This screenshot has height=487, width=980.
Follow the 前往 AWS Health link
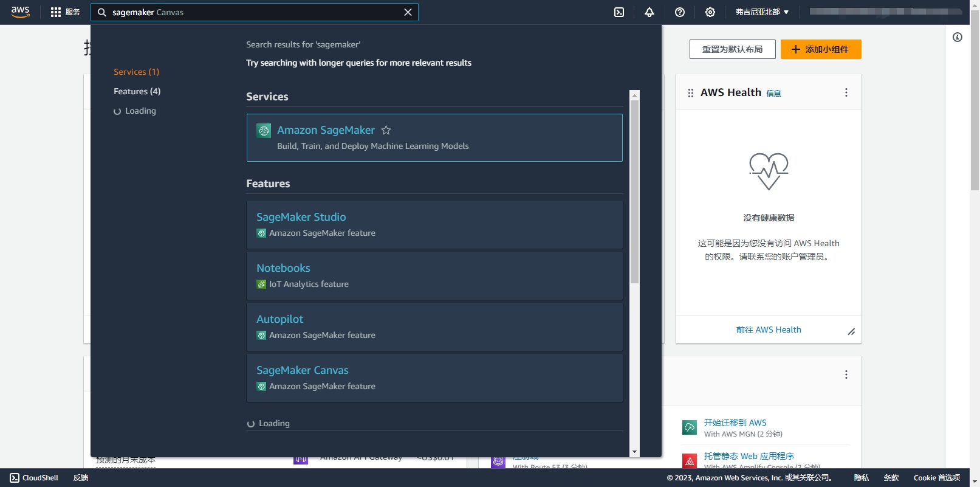769,330
